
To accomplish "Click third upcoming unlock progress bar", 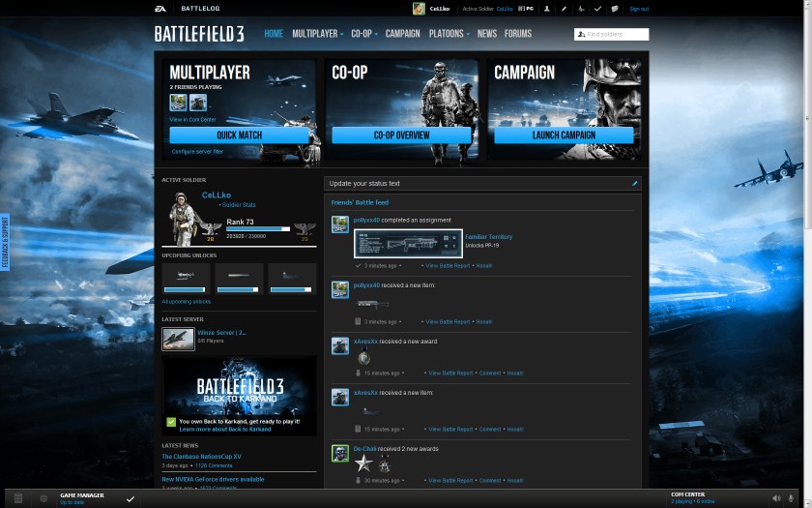I will 291,289.
